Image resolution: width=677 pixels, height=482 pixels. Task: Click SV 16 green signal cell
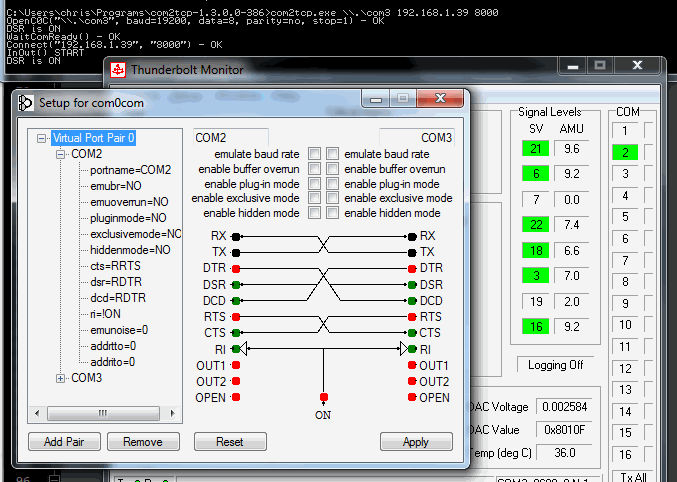tap(535, 327)
